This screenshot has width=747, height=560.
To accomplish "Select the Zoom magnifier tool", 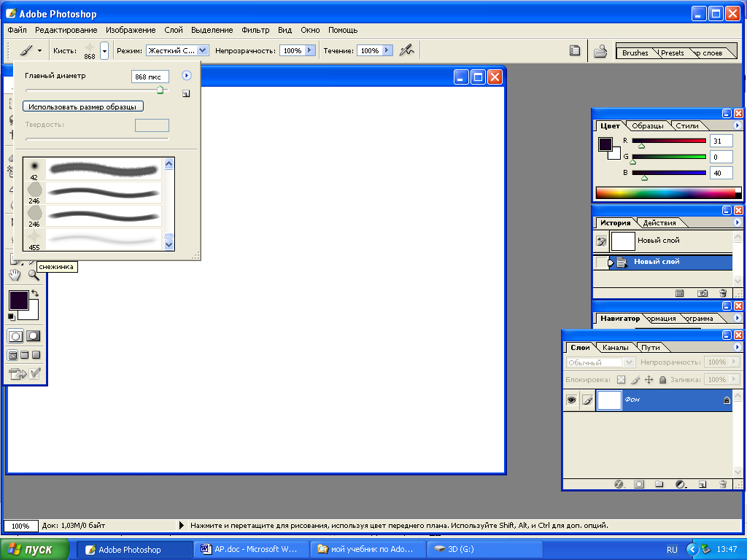I will (x=34, y=275).
